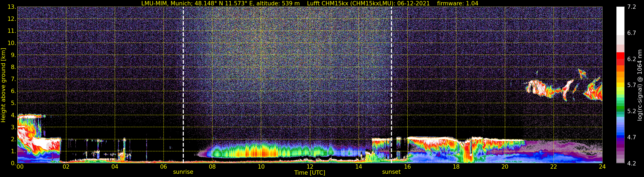
Task: Click the time axis tick label '04'
Action: point(115,167)
